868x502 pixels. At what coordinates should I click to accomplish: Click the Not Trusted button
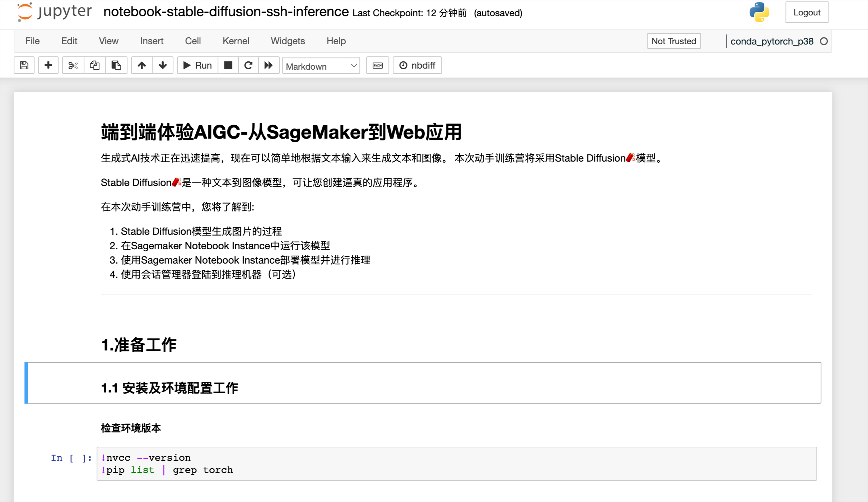674,41
